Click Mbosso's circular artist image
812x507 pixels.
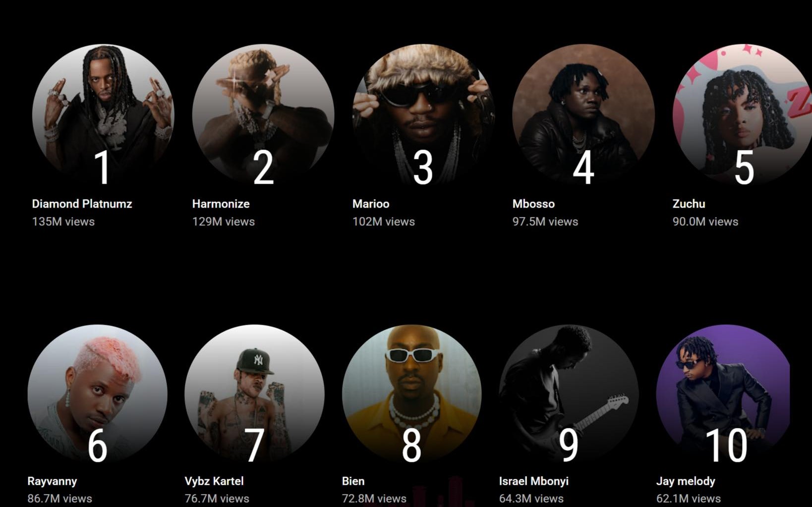pyautogui.click(x=583, y=115)
